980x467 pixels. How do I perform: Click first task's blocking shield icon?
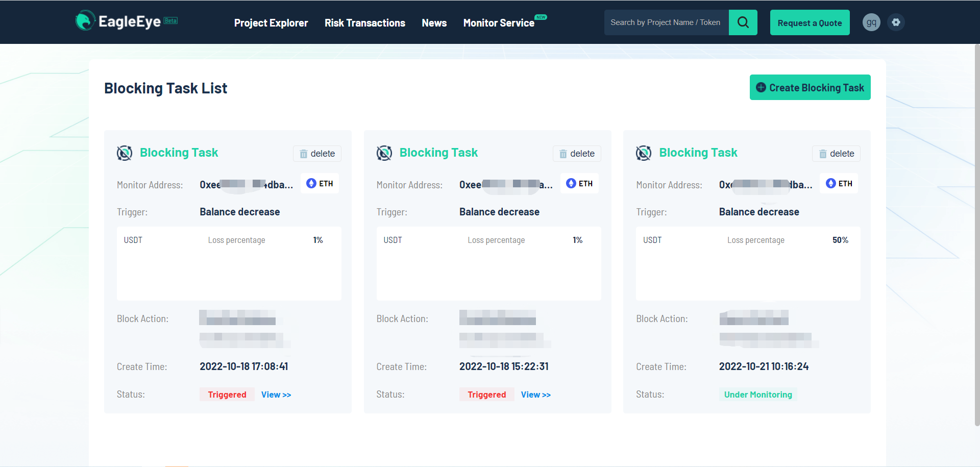pos(125,153)
